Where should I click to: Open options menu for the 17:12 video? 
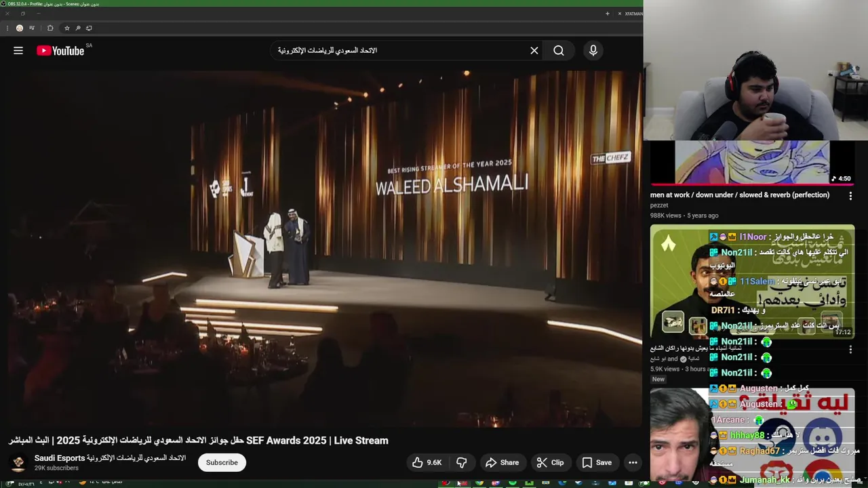point(850,350)
